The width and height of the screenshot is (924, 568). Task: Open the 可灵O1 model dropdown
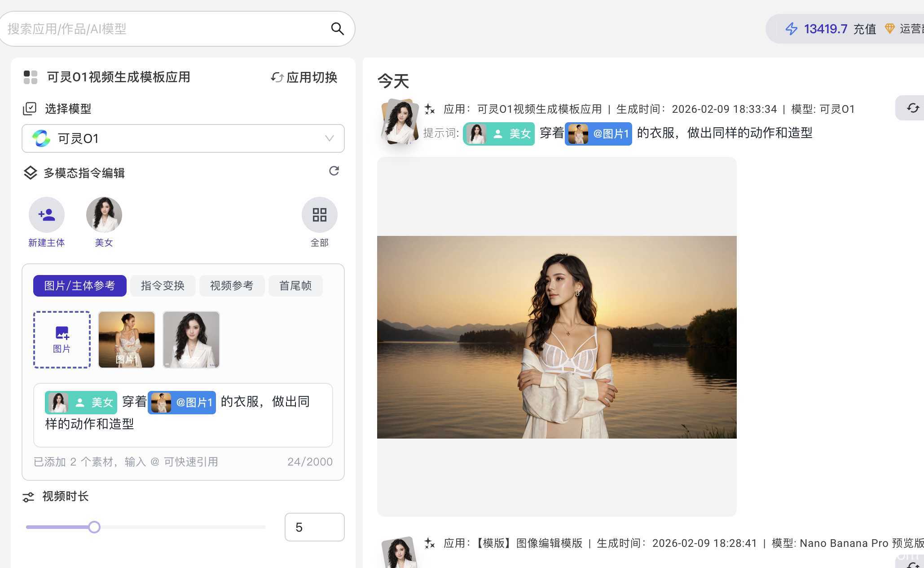point(183,138)
